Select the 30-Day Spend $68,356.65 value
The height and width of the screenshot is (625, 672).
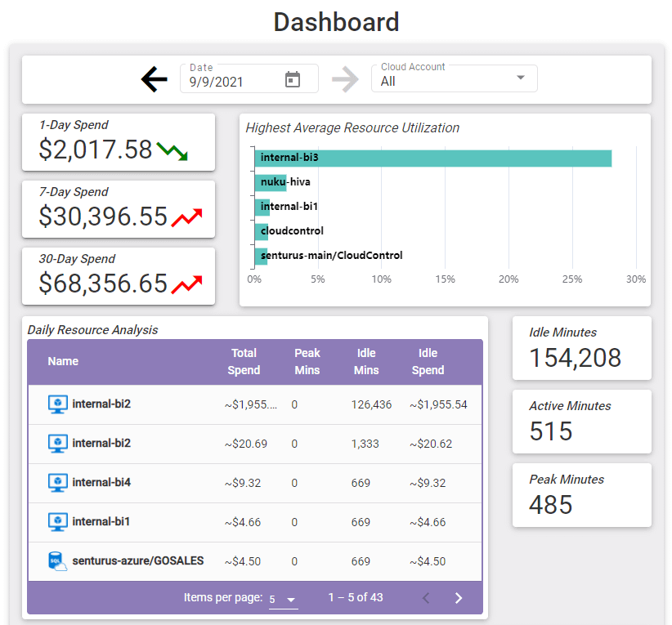pyautogui.click(x=103, y=283)
